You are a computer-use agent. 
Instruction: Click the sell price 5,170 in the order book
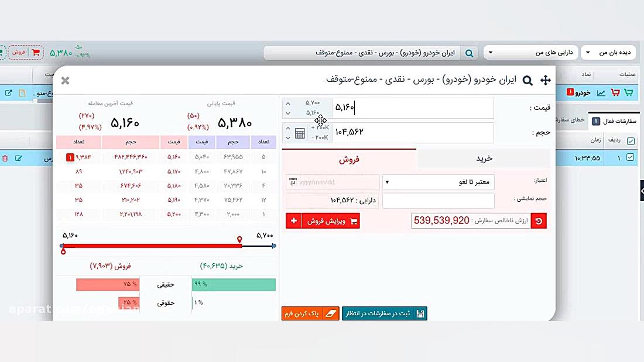click(174, 171)
